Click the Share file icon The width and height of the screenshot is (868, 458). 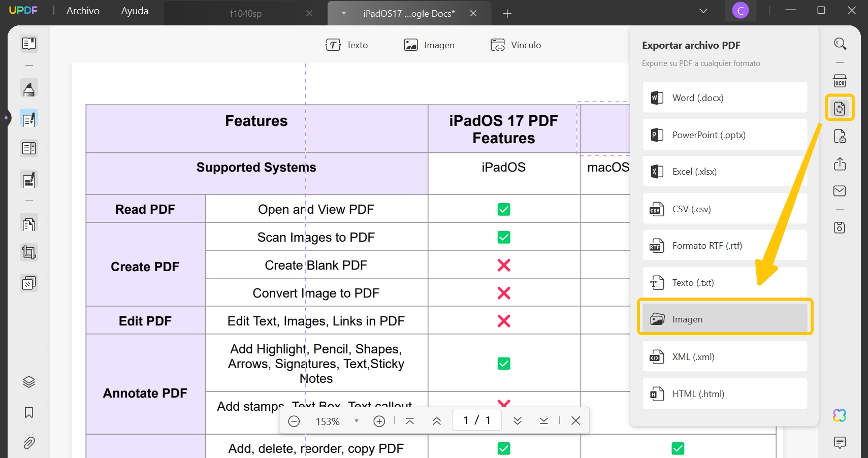point(840,164)
